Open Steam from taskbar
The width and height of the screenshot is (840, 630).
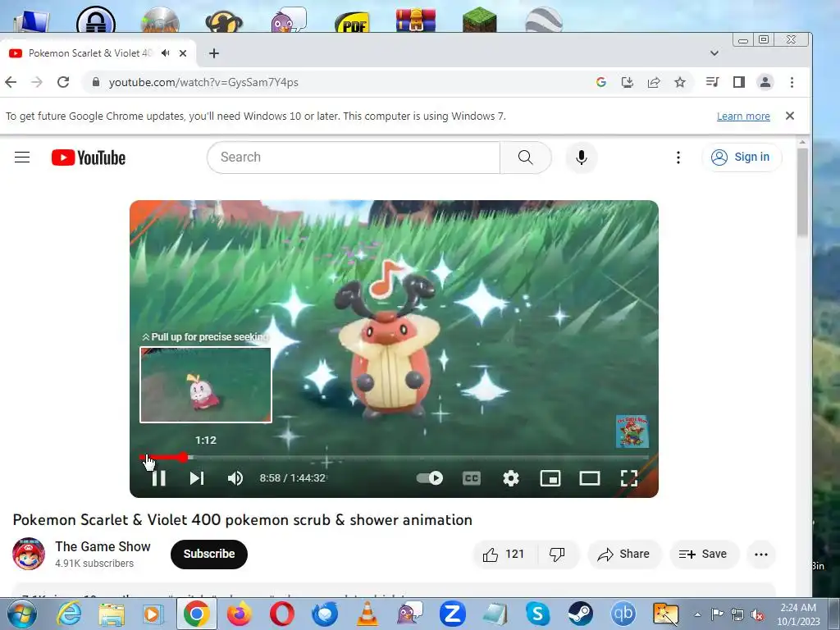580,614
